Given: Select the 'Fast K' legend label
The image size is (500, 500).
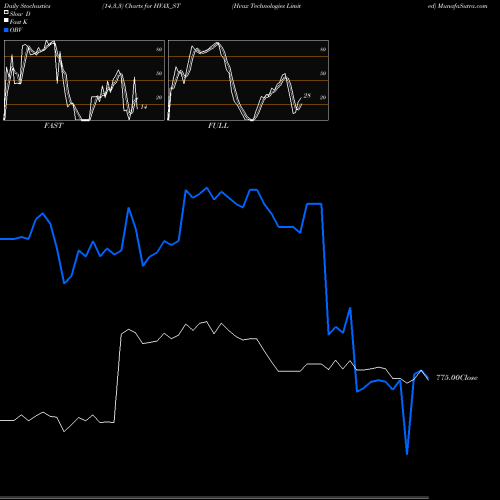Looking at the screenshot, I should [x=19, y=22].
